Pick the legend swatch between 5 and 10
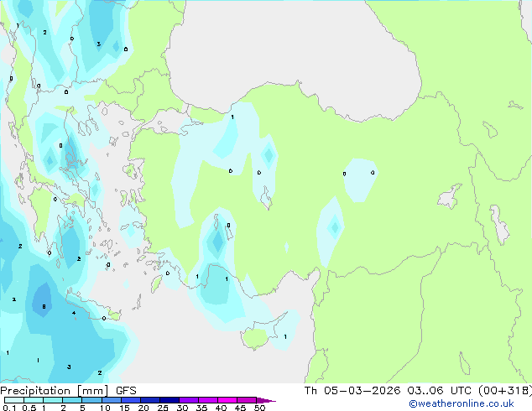This screenshot has width=532, height=411. pos(91,400)
